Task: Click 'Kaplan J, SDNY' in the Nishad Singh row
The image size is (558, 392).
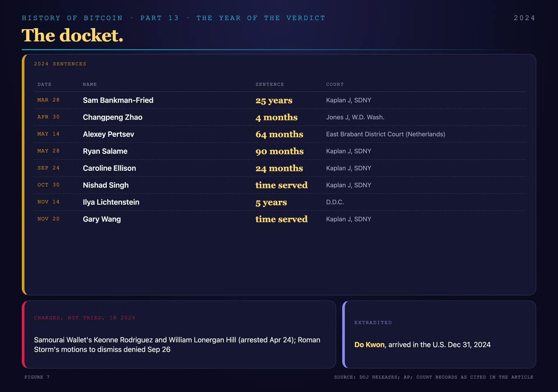Action: 348,185
